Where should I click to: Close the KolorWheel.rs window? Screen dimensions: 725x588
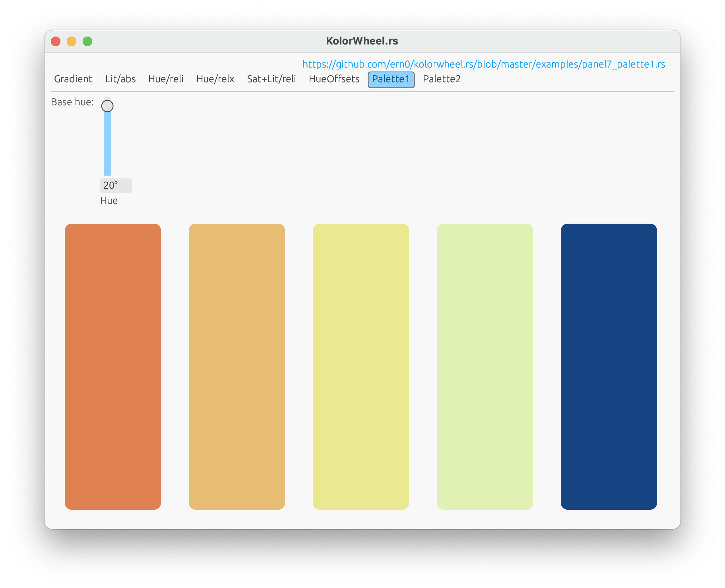pyautogui.click(x=56, y=41)
